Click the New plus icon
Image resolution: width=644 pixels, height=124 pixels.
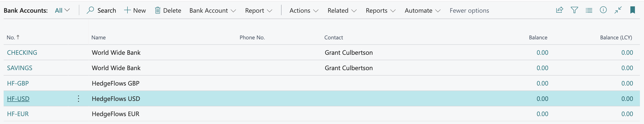pyautogui.click(x=127, y=10)
